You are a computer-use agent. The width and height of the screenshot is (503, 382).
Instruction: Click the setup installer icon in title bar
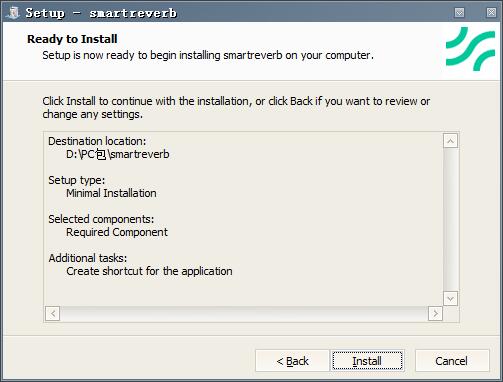click(x=13, y=13)
